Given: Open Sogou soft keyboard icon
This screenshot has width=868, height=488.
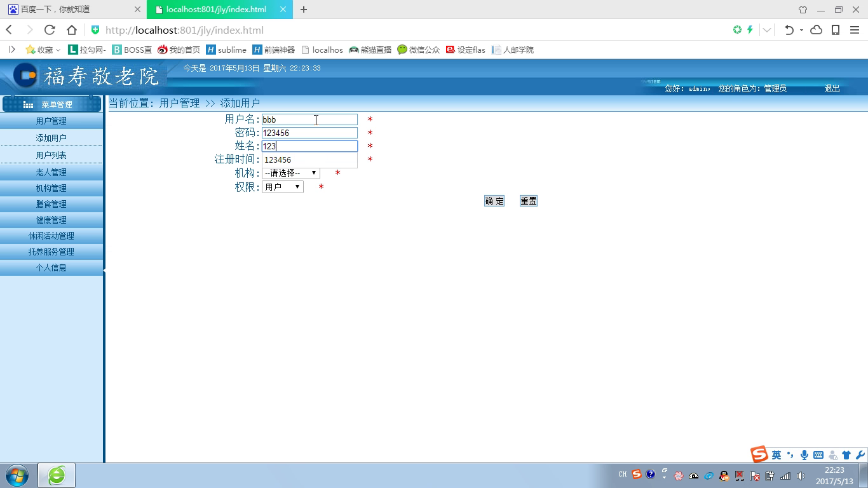Looking at the screenshot, I should [818, 455].
